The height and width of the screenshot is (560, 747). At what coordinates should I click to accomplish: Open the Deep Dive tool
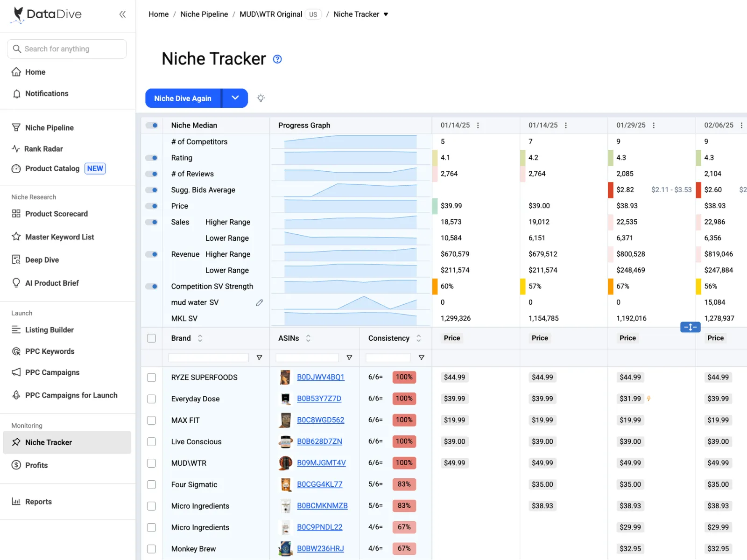click(x=42, y=259)
